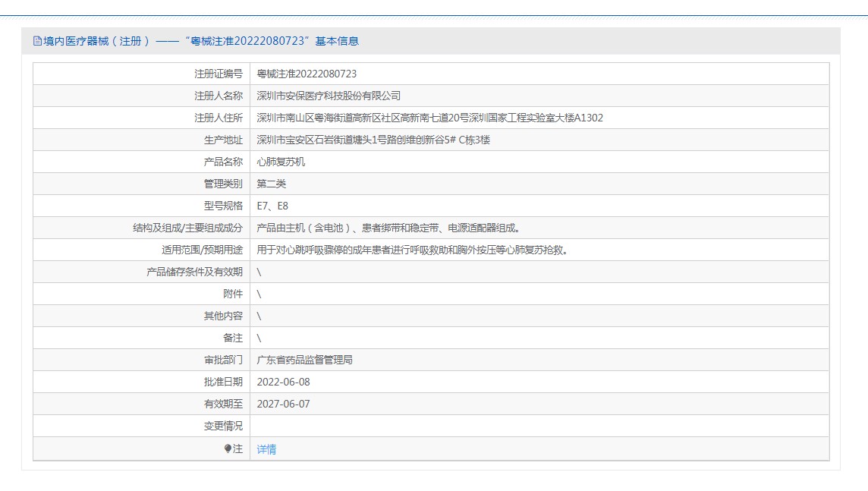Select the page title 境内医疗器械（注册）基本信息
This screenshot has width=868, height=491.
(200, 41)
